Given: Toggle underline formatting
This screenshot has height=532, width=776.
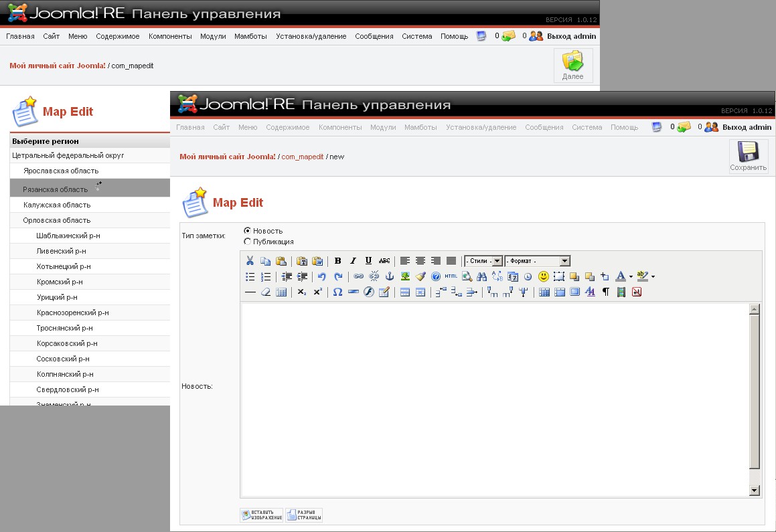Looking at the screenshot, I should (368, 260).
